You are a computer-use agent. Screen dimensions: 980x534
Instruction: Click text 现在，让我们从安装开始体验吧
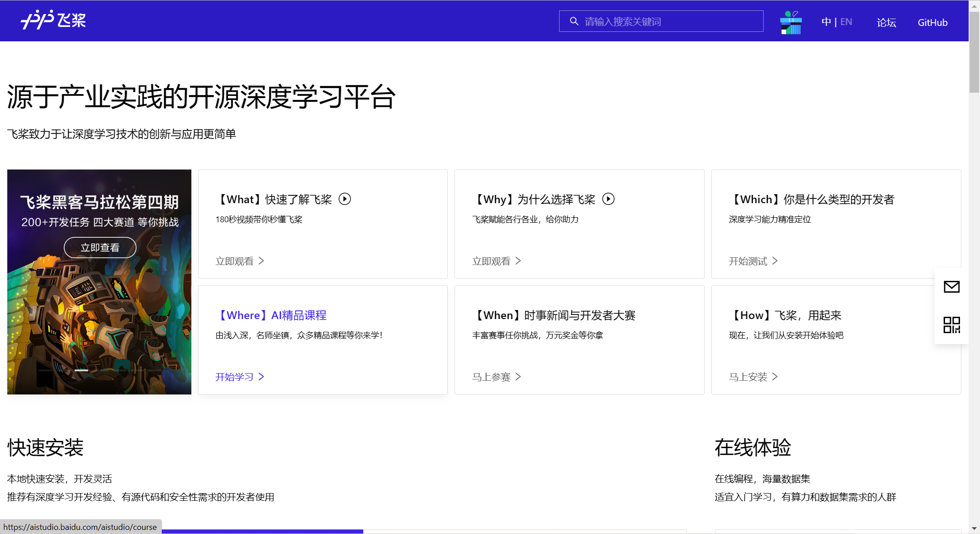pyautogui.click(x=786, y=335)
